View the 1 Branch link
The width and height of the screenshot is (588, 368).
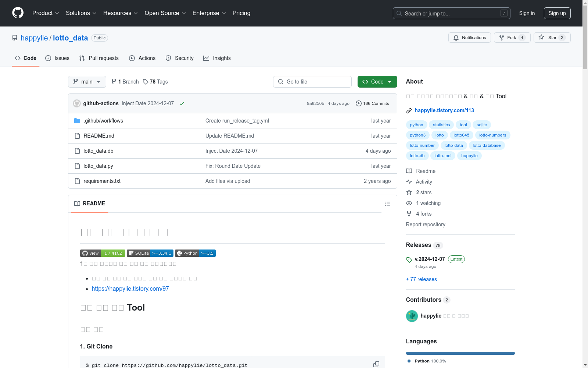[x=125, y=82]
